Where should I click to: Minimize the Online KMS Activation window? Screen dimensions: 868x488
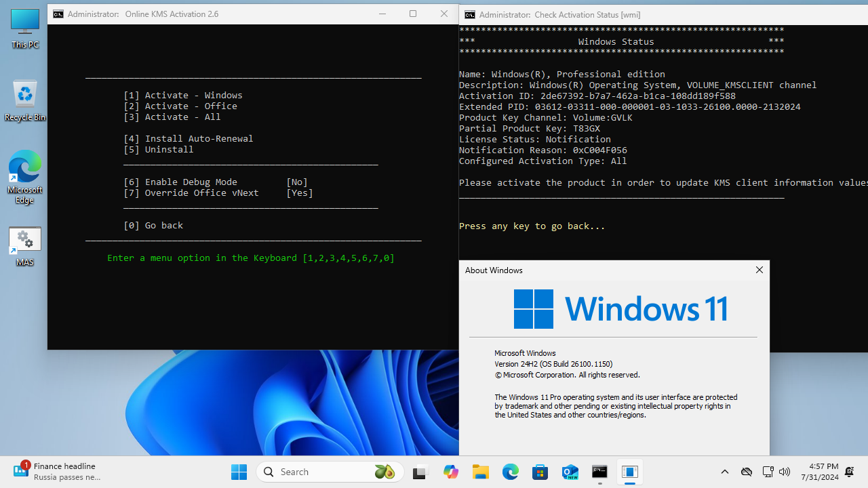tap(382, 14)
